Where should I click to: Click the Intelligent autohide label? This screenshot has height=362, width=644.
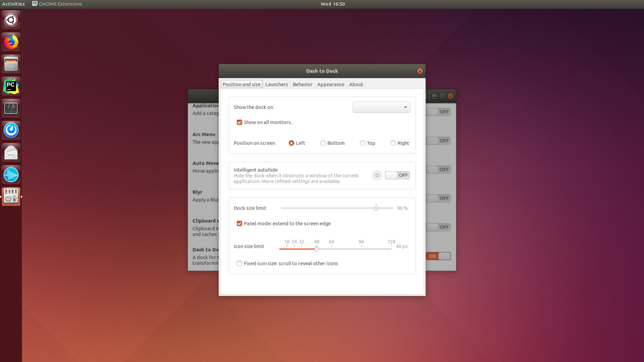(256, 170)
